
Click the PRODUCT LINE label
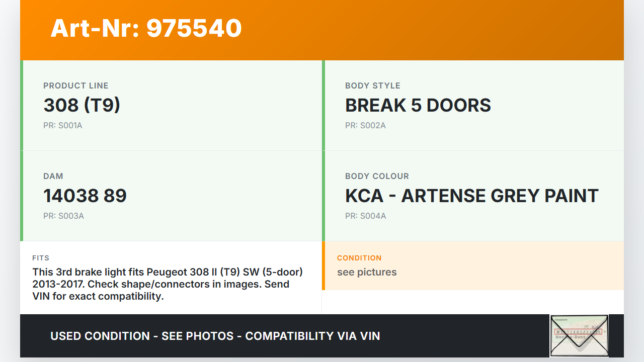[x=76, y=85]
